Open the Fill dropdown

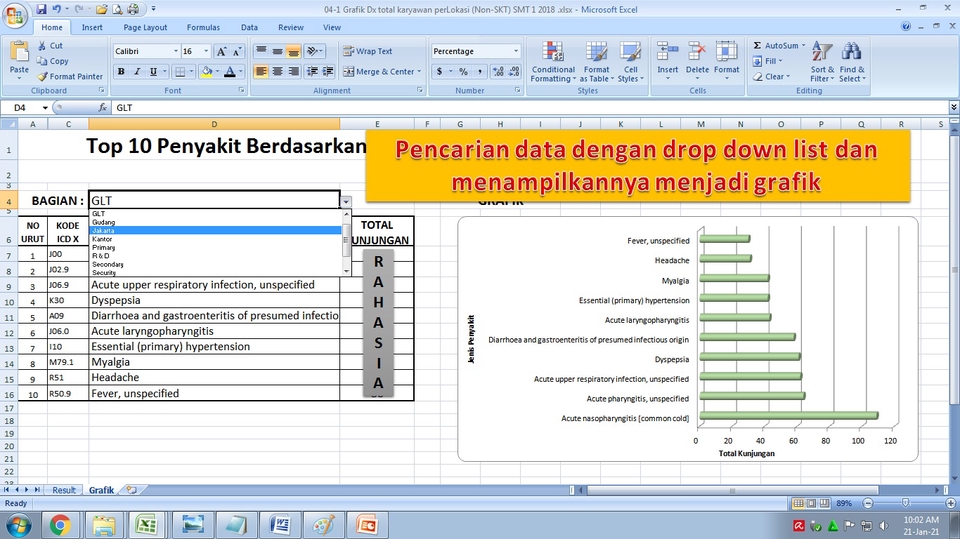[768, 61]
